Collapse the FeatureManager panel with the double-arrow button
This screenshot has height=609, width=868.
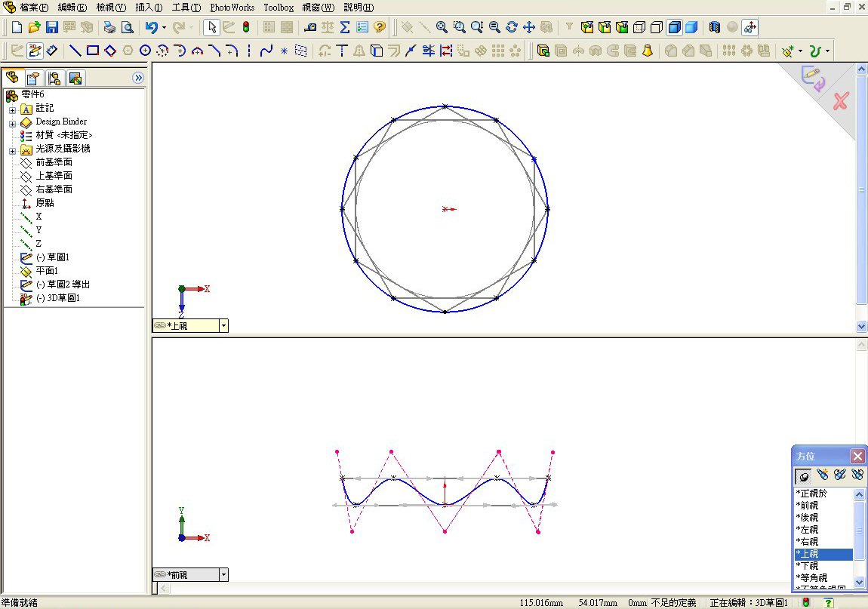(138, 77)
